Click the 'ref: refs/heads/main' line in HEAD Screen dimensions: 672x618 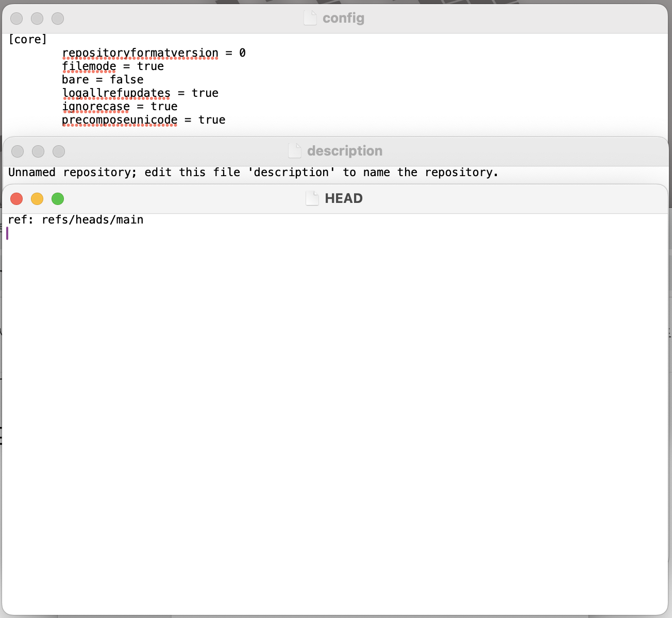76,220
